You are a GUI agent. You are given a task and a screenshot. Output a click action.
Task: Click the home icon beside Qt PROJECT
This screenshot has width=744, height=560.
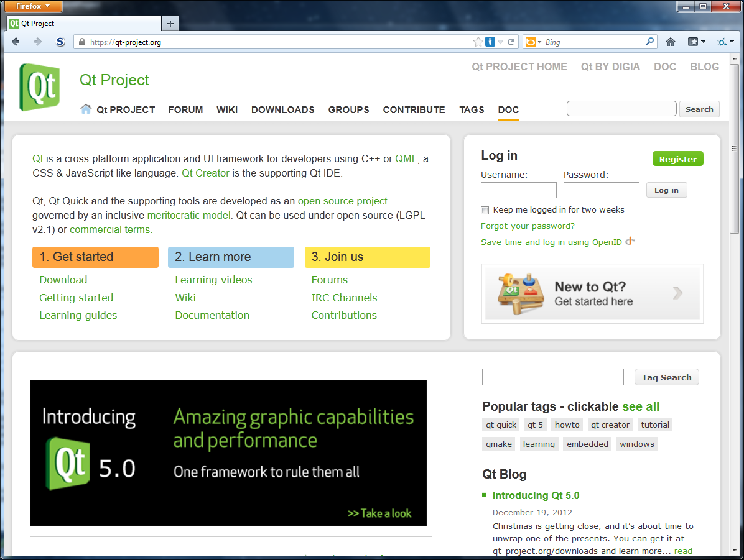(x=86, y=109)
